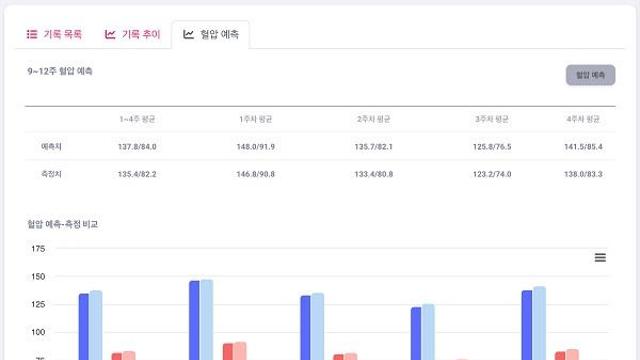Click the 175 y-axis label
The height and width of the screenshot is (360, 640).
coord(38,249)
